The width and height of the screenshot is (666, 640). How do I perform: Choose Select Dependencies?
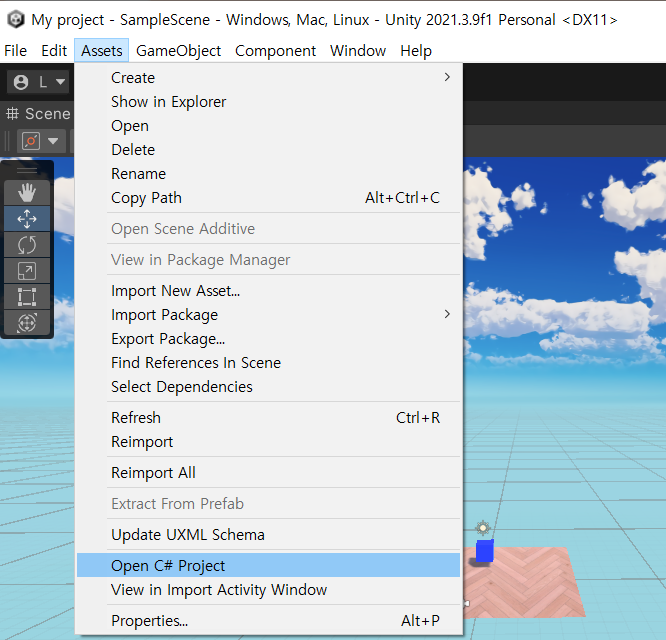tap(268, 387)
